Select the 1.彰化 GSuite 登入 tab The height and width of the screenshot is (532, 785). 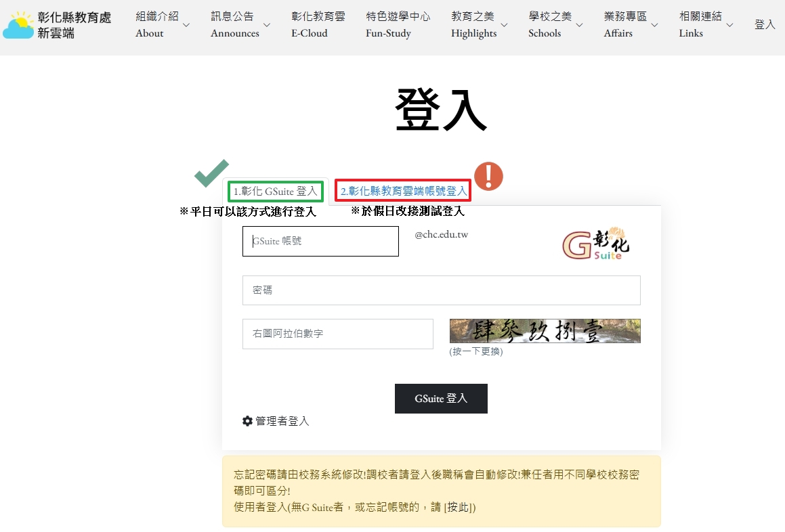276,191
